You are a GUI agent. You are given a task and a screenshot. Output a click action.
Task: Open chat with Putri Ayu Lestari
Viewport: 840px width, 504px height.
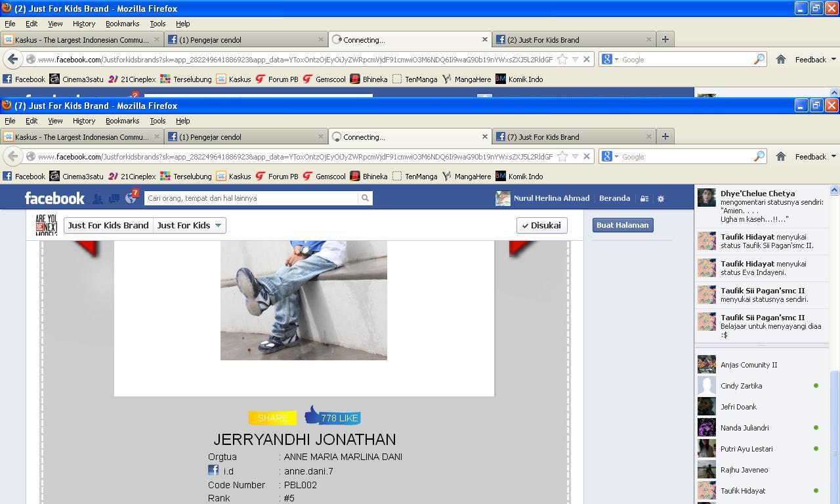[x=763, y=449]
